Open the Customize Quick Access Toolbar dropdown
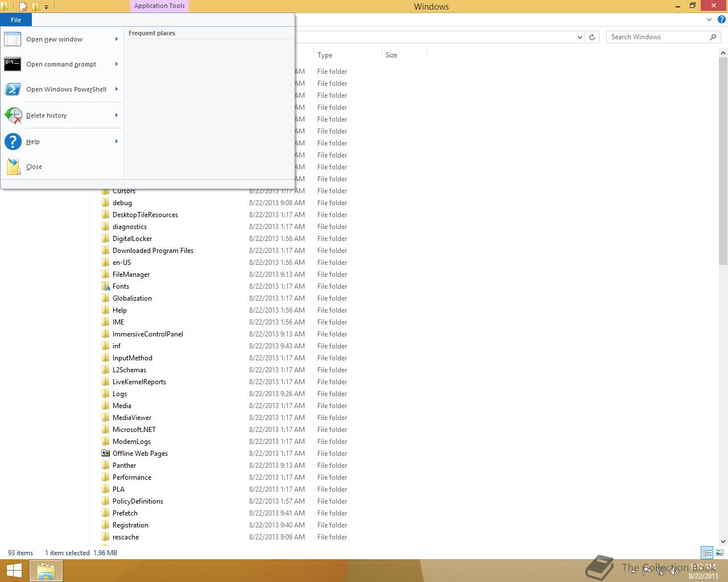728x582 pixels. click(x=47, y=7)
